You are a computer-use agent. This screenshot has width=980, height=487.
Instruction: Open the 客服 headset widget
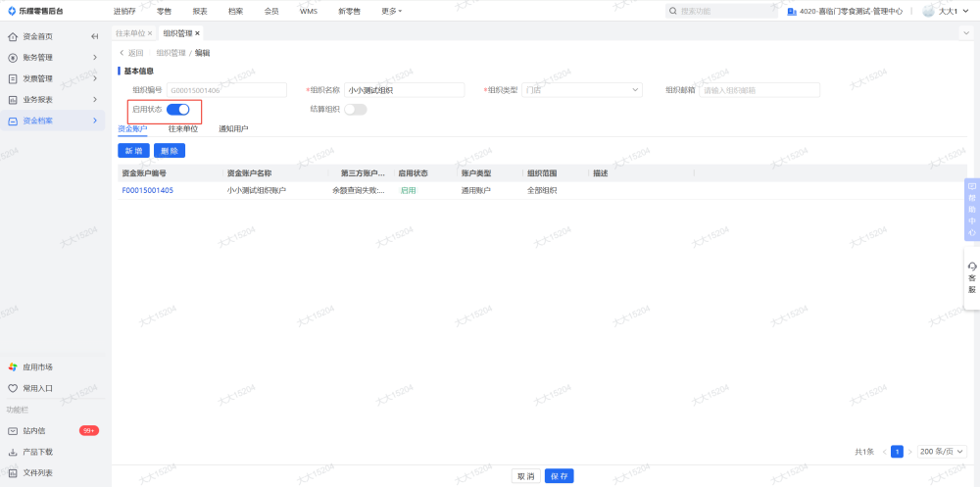pyautogui.click(x=972, y=277)
